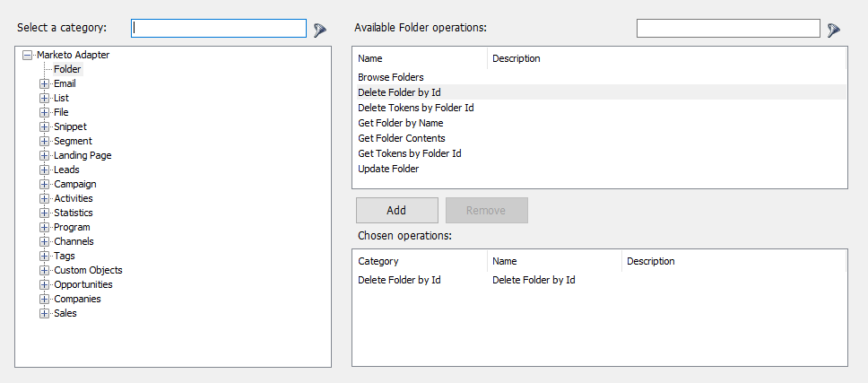Focus the Available Folder operations filter field
This screenshot has width=868, height=383.
[727, 29]
